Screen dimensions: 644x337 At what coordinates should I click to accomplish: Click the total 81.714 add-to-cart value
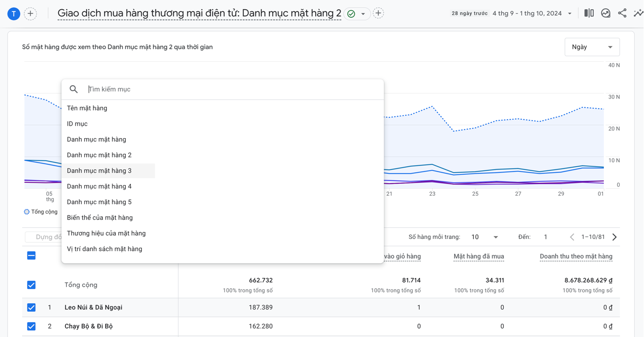410,280
